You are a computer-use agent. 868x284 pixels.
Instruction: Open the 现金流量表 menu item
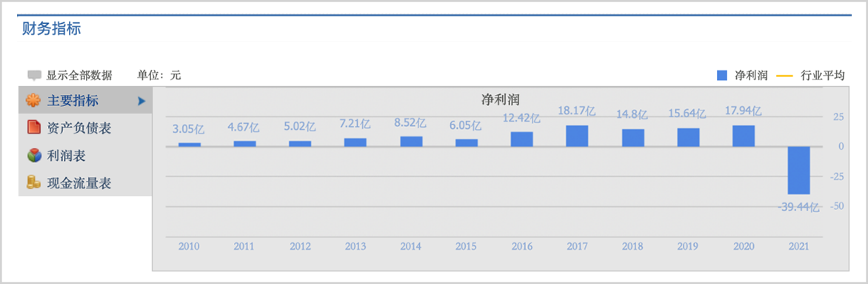(85, 182)
